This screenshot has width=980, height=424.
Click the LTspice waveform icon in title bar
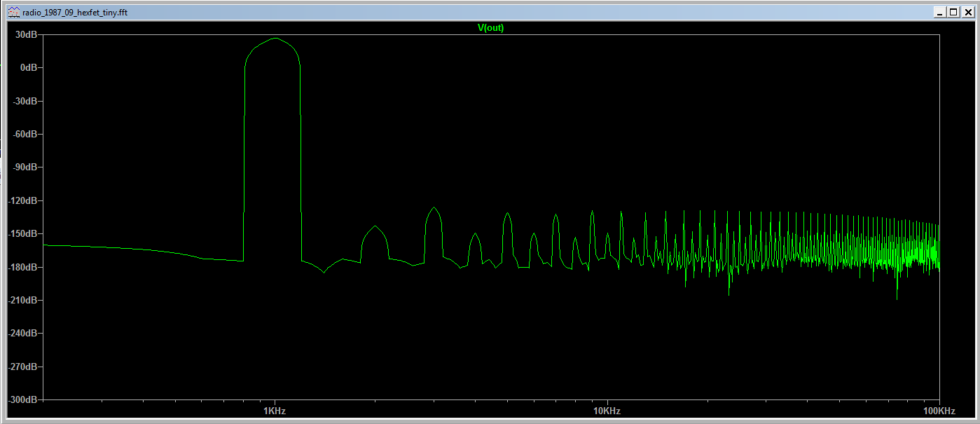[14, 13]
